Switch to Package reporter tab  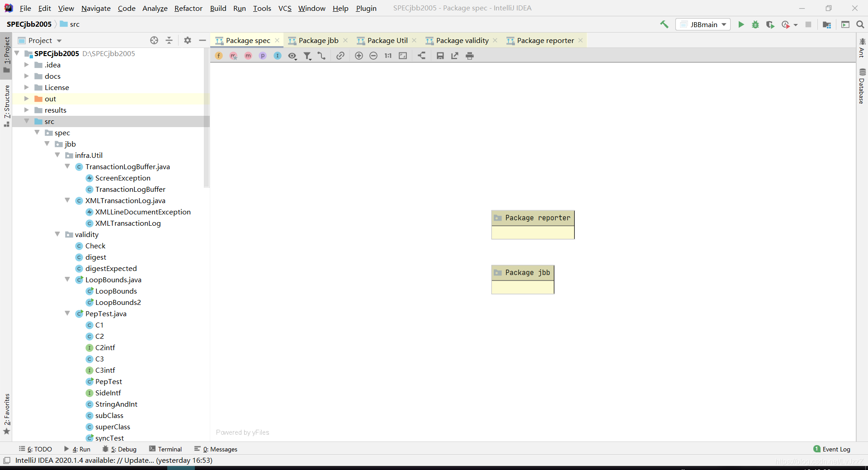tap(545, 40)
